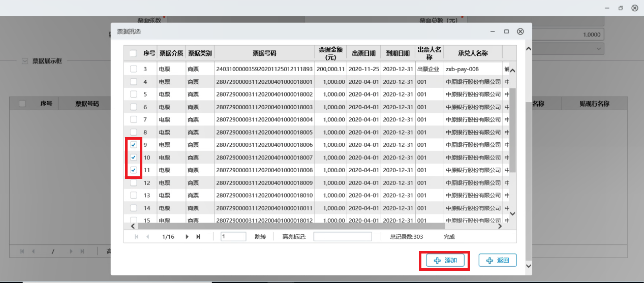Viewport: 644px width, 284px height.
Task: Go to next page in 票据挑选 pager
Action: point(187,237)
